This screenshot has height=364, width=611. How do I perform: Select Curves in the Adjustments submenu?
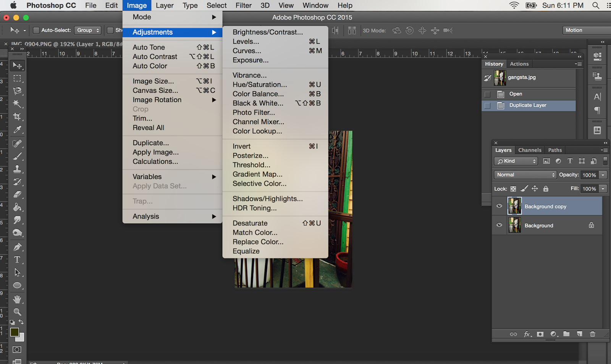275,51
